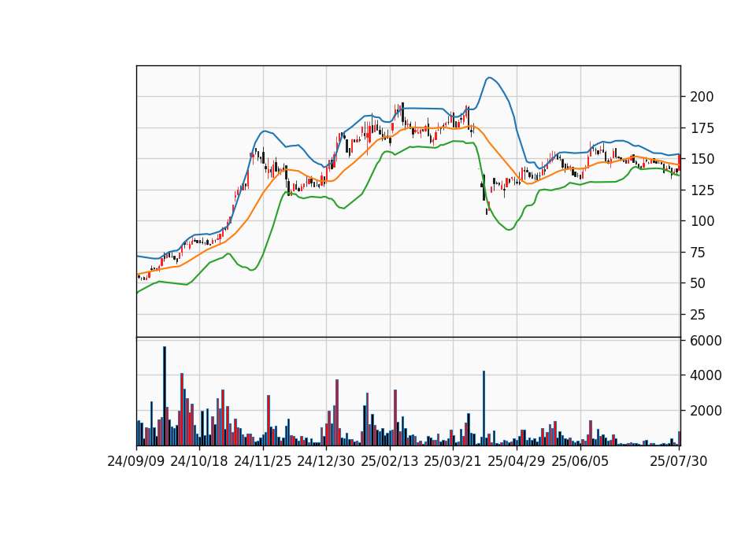Click the 125 price axis label
756x543 pixels.
click(x=702, y=190)
